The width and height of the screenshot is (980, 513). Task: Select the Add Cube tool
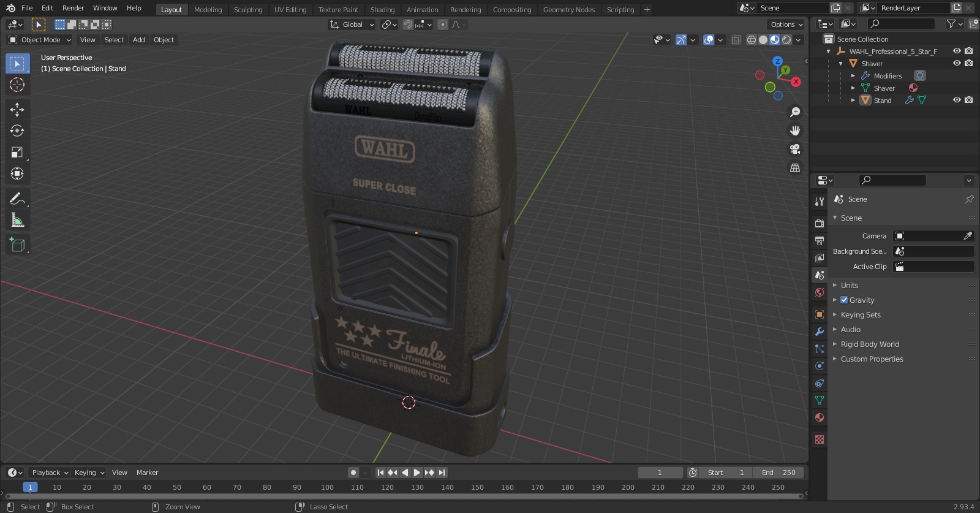click(17, 245)
